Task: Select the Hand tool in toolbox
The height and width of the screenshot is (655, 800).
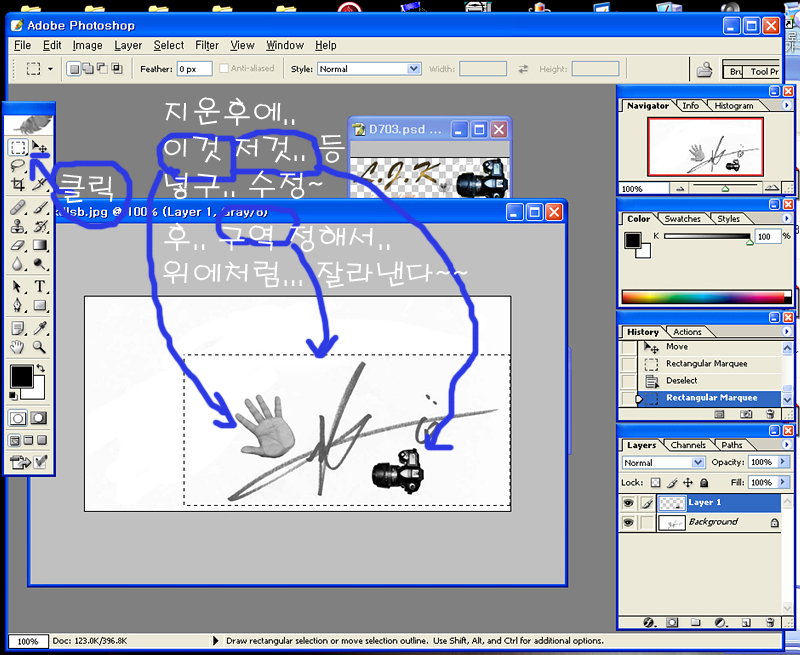Action: tap(18, 347)
